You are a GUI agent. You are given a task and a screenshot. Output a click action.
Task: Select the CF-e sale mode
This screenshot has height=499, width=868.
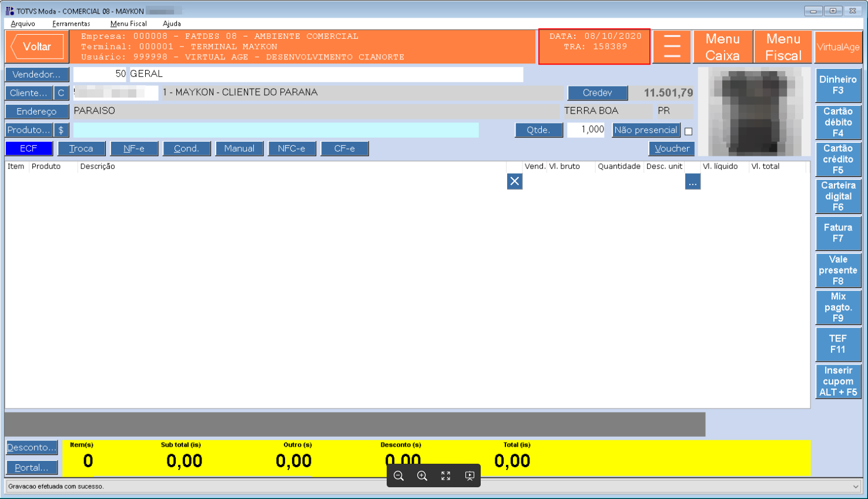344,149
